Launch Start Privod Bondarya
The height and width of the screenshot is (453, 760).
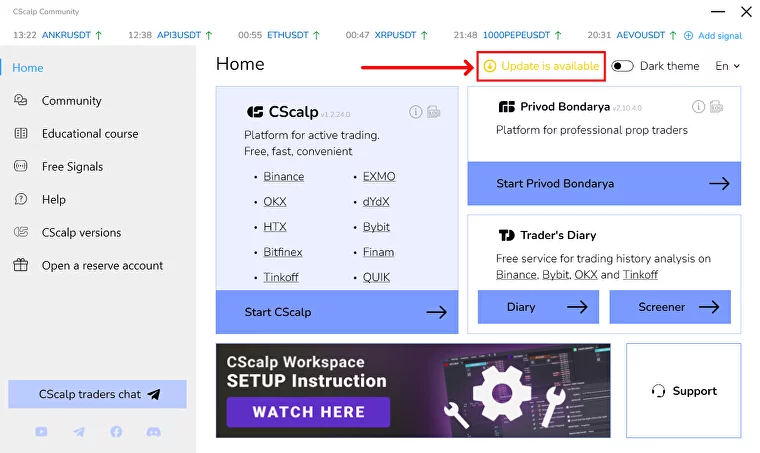604,184
